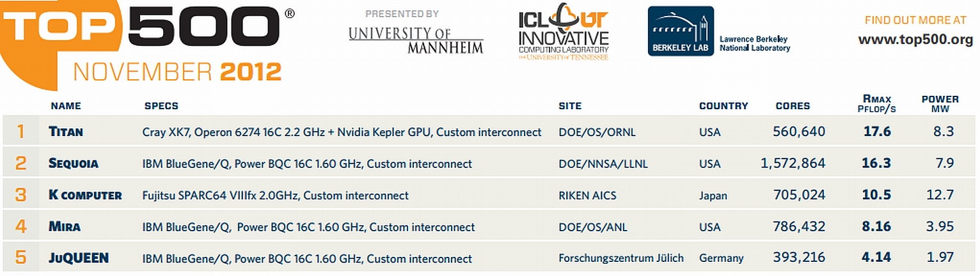
Task: Select the CORES column header
Action: [x=793, y=106]
